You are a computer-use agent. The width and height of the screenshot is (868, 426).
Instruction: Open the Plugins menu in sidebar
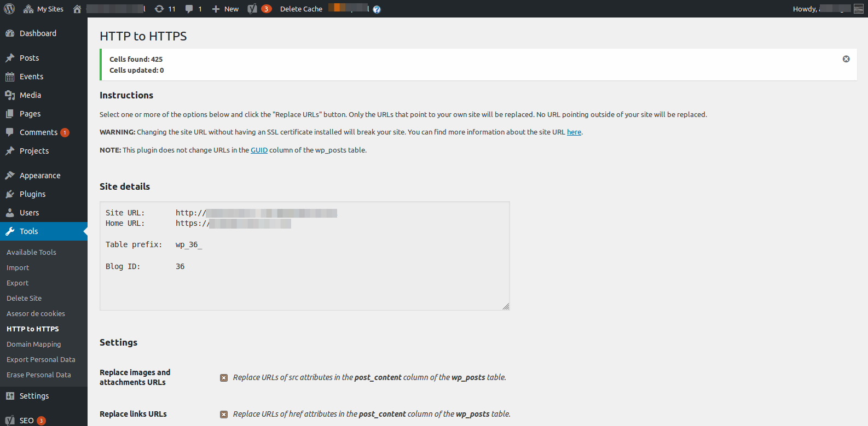[x=32, y=194]
